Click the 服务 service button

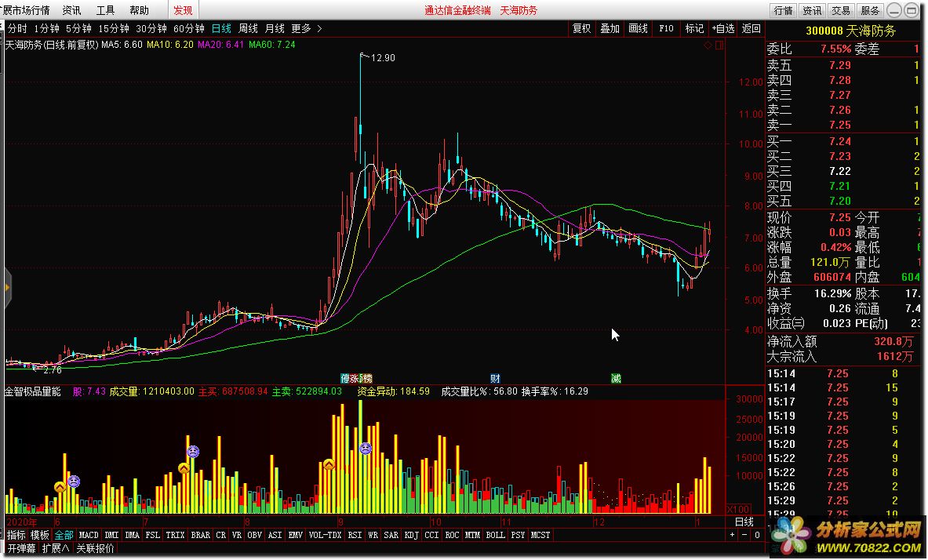pyautogui.click(x=869, y=11)
